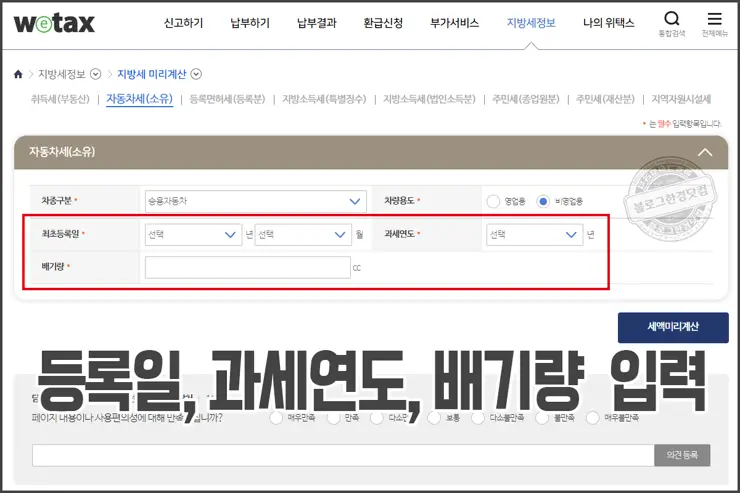Viewport: 740px width, 493px height.
Task: Click the 세액미리계산 button
Action: click(673, 327)
